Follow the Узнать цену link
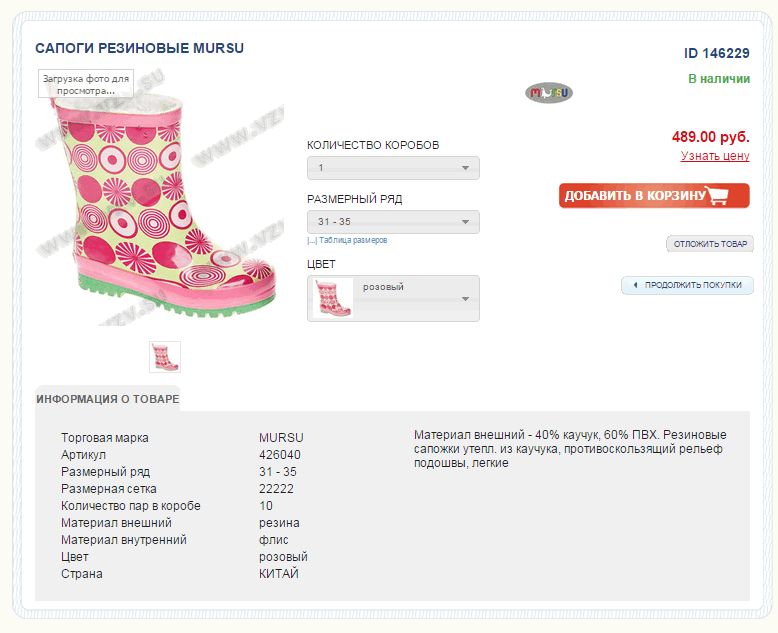Image resolution: width=778 pixels, height=633 pixels. (x=715, y=156)
